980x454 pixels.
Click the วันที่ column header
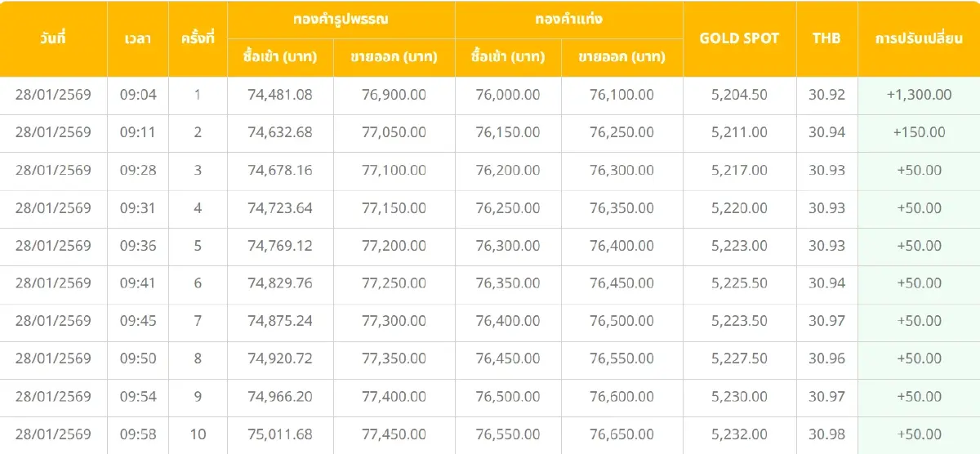53,38
